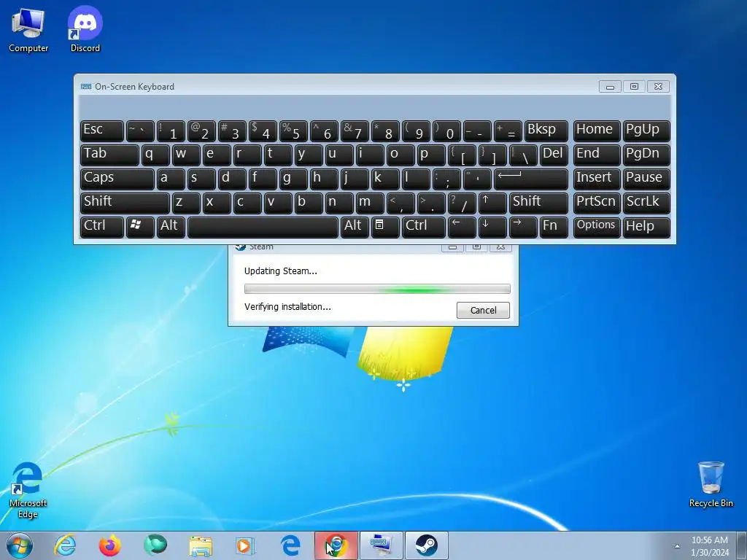The image size is (747, 560).
Task: Select the On-Screen Keyboard taskbar item
Action: point(381,545)
